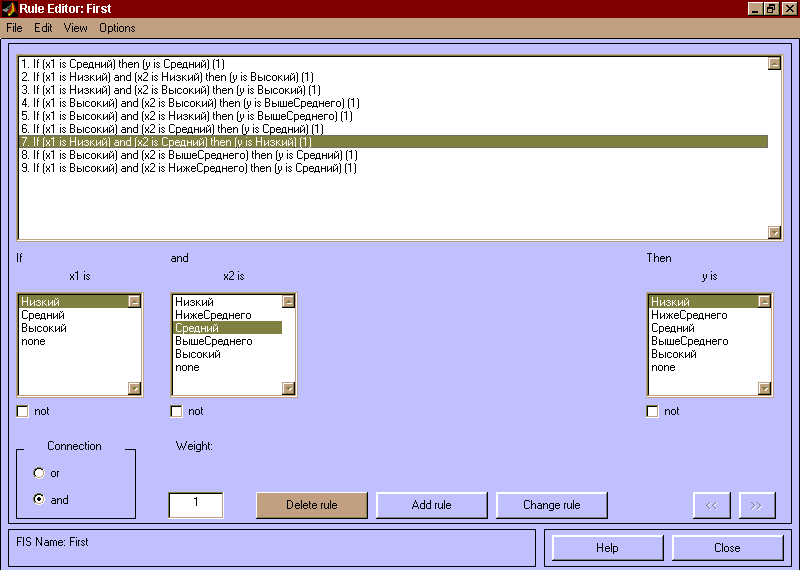Select "Высокий" in the x1 list
The image size is (800, 570).
click(44, 328)
